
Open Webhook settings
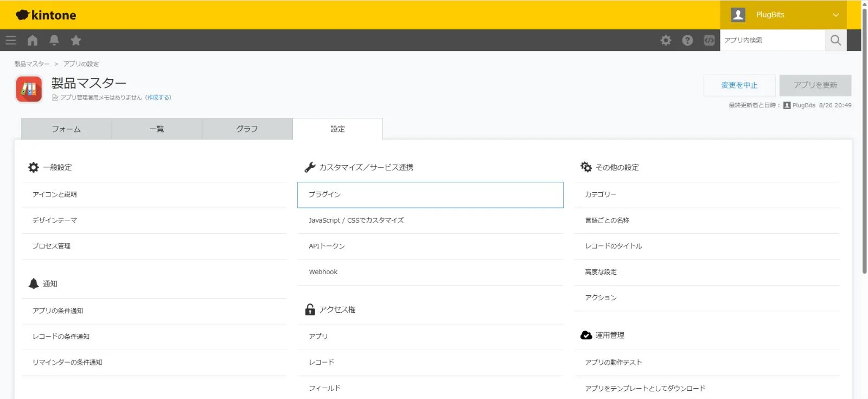pyautogui.click(x=430, y=272)
